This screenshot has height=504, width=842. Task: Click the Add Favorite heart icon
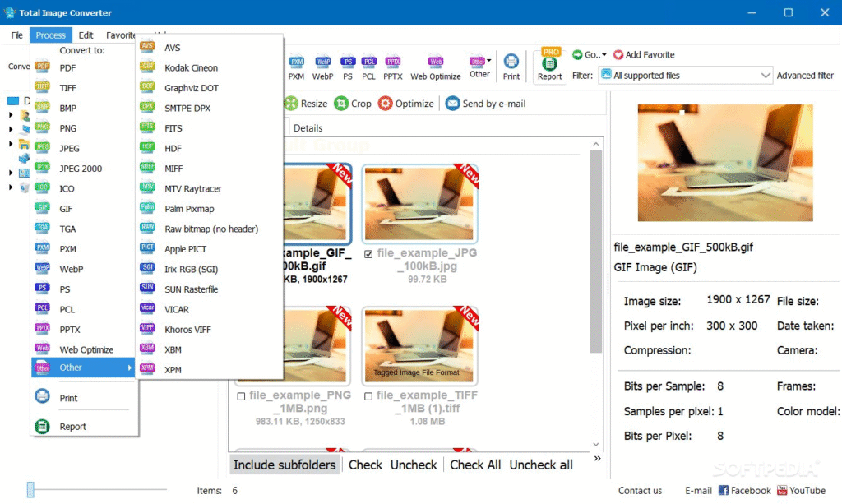pos(618,55)
